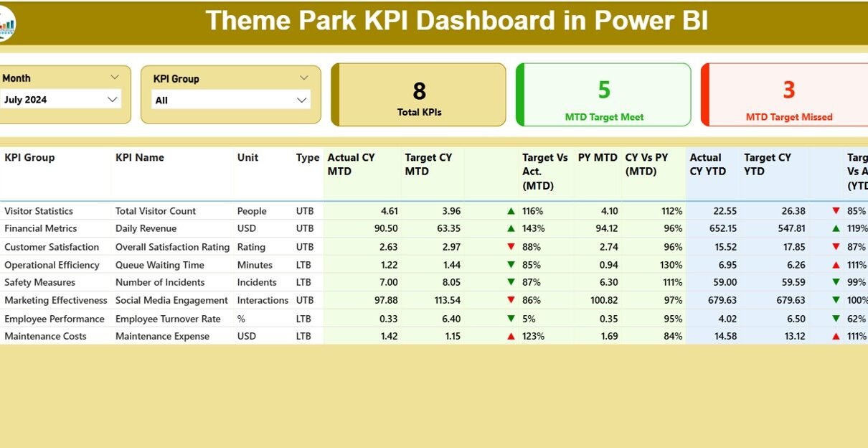
Task: Sort by Target CY MTD column header
Action: coord(428,164)
